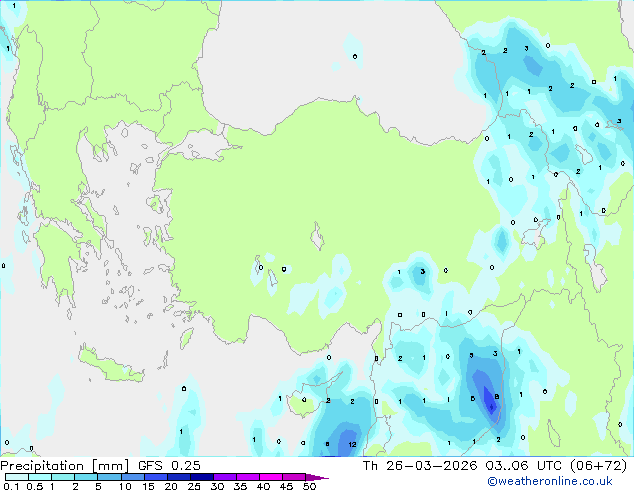
Task: Click the '03..06 UTC' time range text
Action: pos(524,466)
